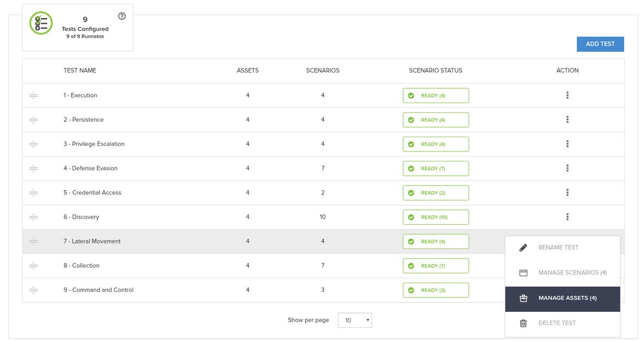Select test name 9 - Command and Control
Screen dimensions: 644x341
click(x=99, y=290)
